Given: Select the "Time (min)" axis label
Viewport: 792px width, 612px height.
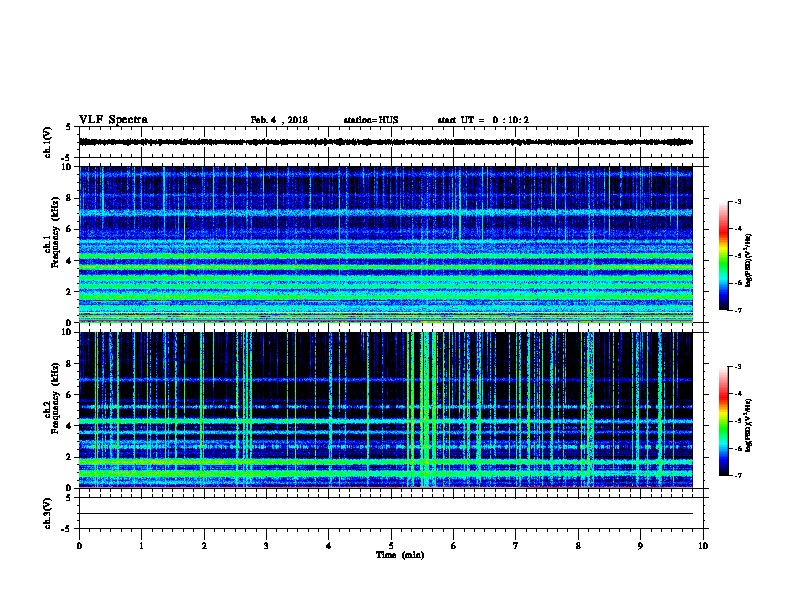Looking at the screenshot, I should click(x=400, y=555).
